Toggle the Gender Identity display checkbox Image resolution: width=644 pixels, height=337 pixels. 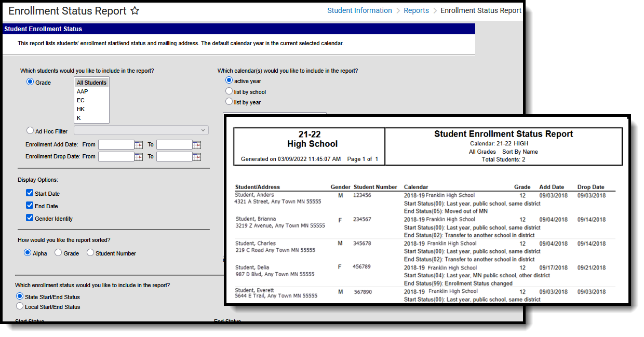click(30, 218)
